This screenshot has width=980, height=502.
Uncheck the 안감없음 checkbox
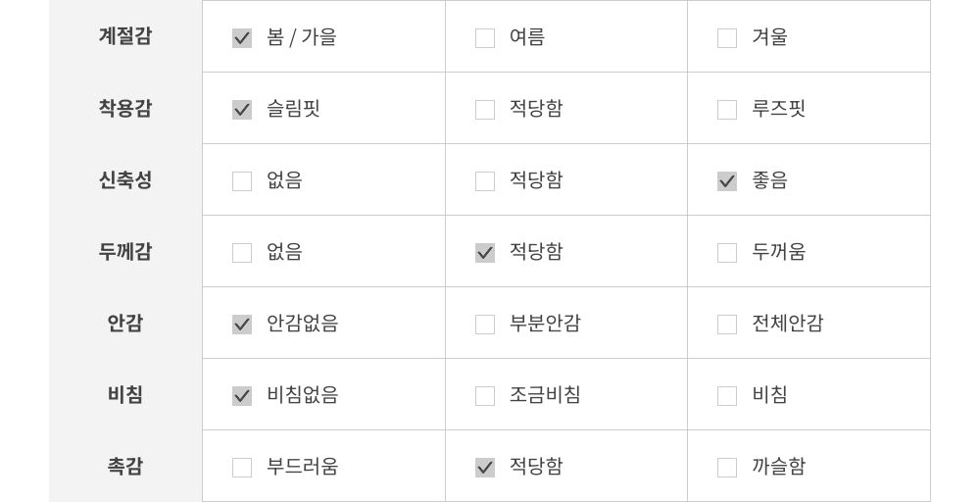[x=242, y=325]
